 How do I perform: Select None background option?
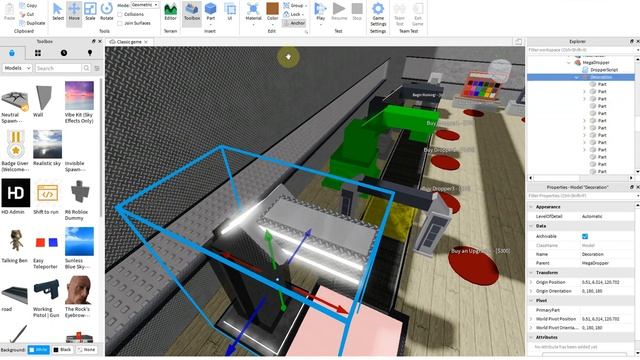86,350
